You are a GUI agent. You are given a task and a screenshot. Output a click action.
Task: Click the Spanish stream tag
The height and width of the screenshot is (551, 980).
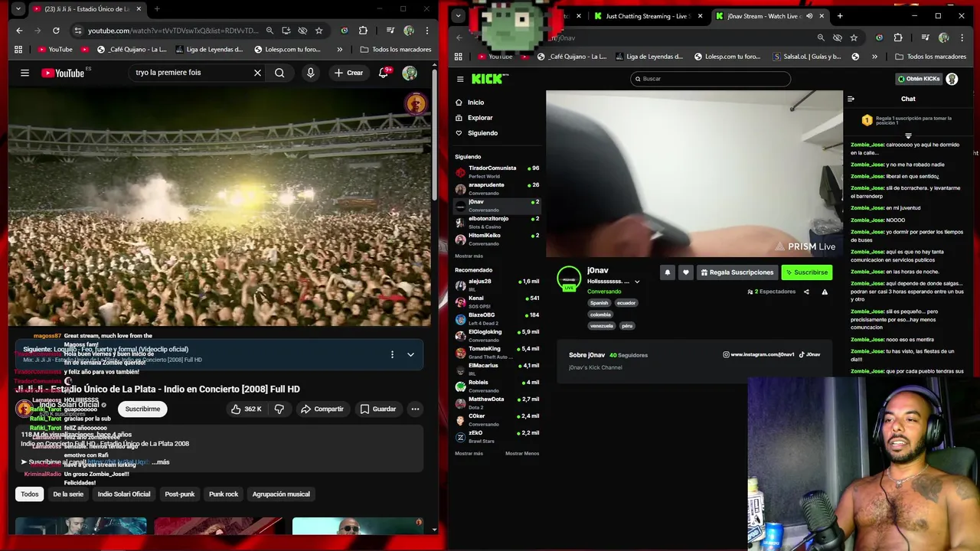click(599, 303)
